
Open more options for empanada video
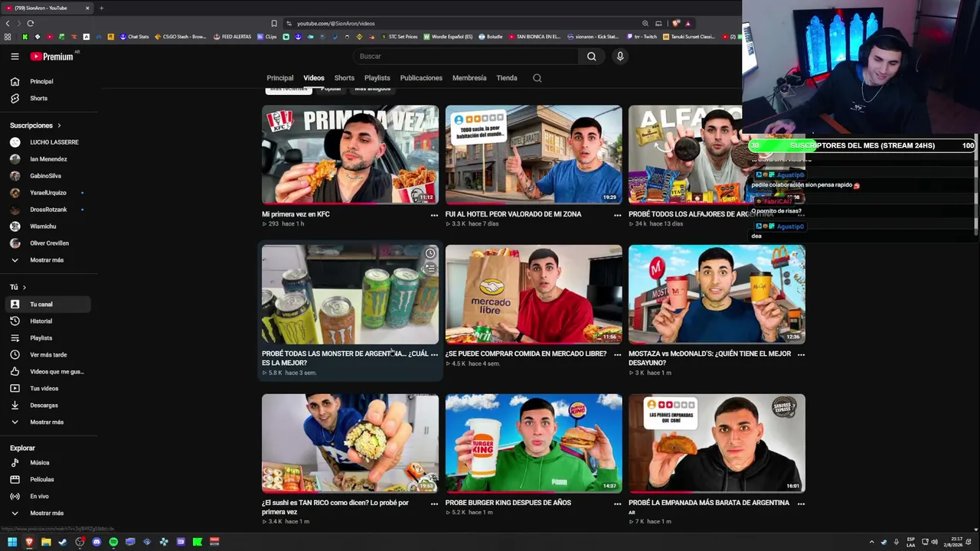click(x=801, y=504)
